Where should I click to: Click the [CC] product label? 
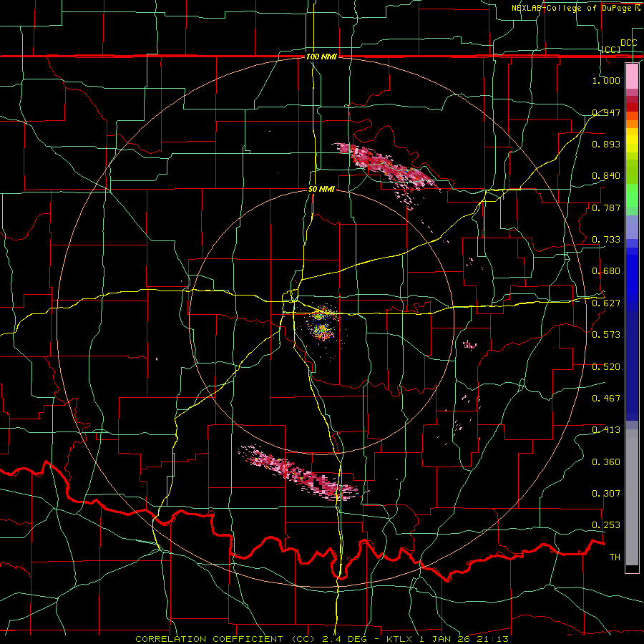coord(611,49)
